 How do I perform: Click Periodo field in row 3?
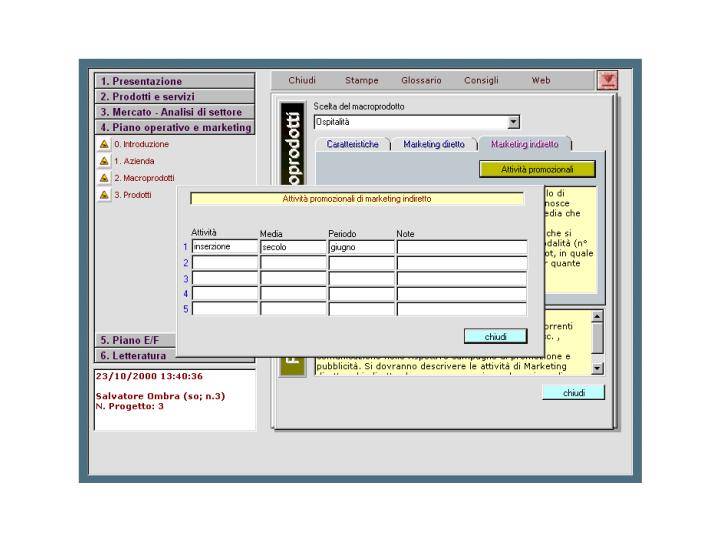pos(361,278)
